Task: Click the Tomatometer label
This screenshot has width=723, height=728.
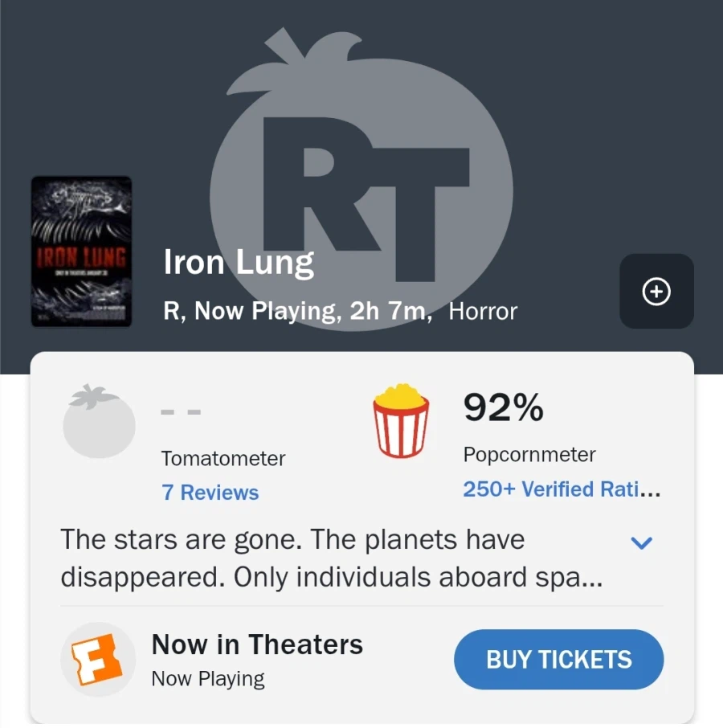Action: point(223,459)
